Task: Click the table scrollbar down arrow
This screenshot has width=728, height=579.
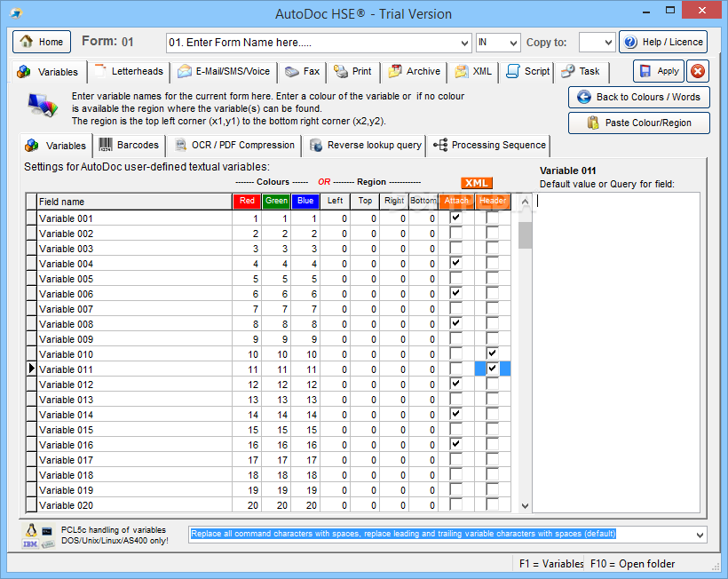Action: [x=525, y=506]
